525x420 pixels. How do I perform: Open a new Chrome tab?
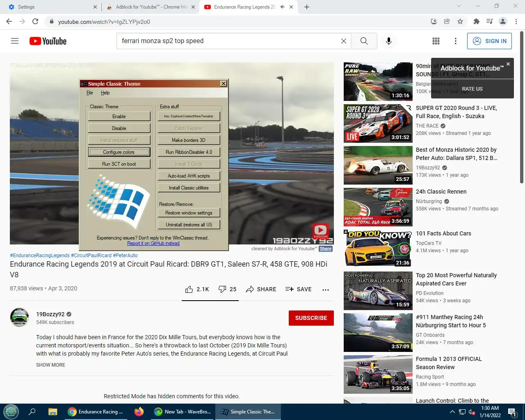point(307,7)
